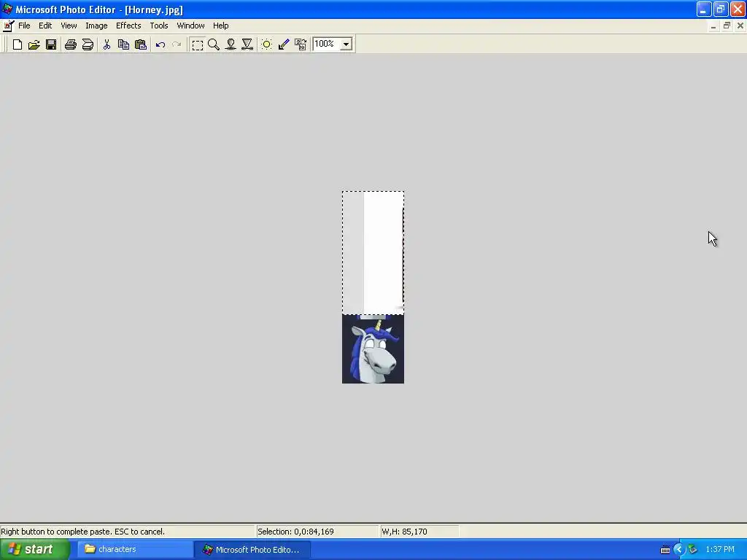747x560 pixels.
Task: Open the Edit menu
Action: pos(45,26)
